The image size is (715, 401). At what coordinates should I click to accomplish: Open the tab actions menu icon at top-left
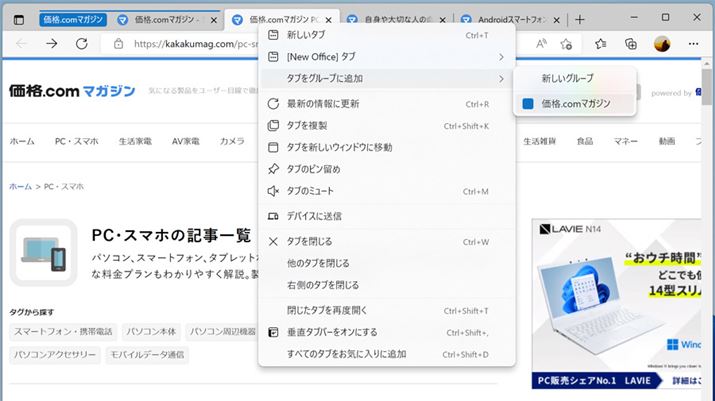click(19, 19)
